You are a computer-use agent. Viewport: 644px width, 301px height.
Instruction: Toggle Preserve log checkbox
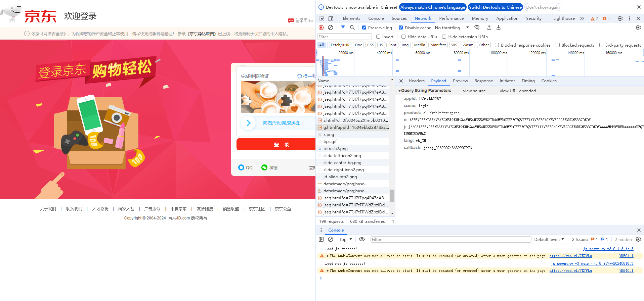point(364,28)
